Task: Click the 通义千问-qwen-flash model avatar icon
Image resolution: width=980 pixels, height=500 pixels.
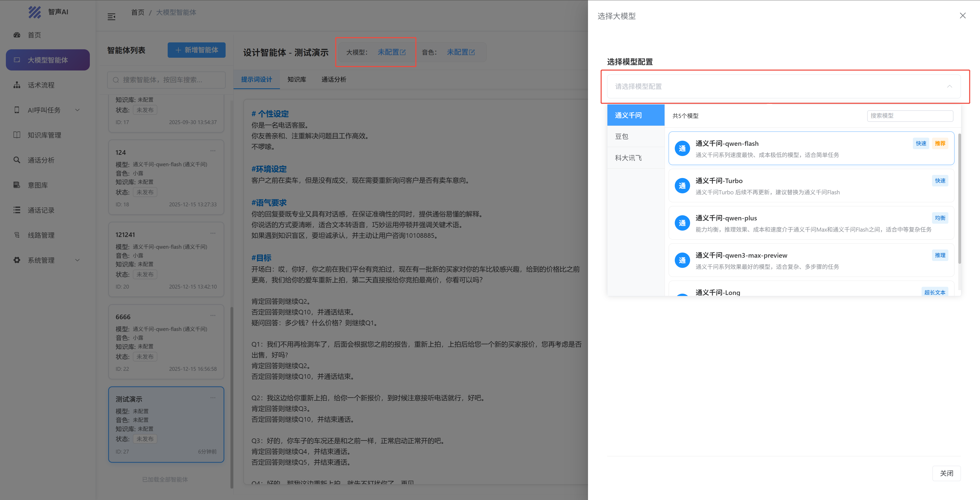Action: coord(682,149)
